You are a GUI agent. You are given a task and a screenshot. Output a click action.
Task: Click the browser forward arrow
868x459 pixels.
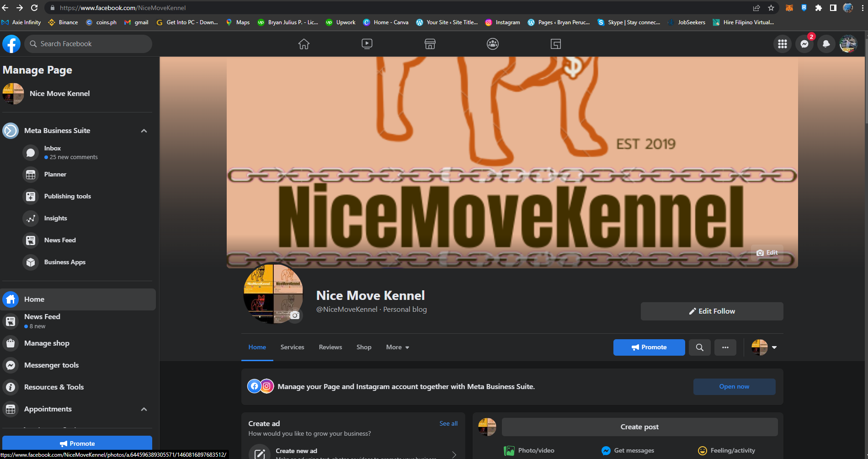pos(20,8)
